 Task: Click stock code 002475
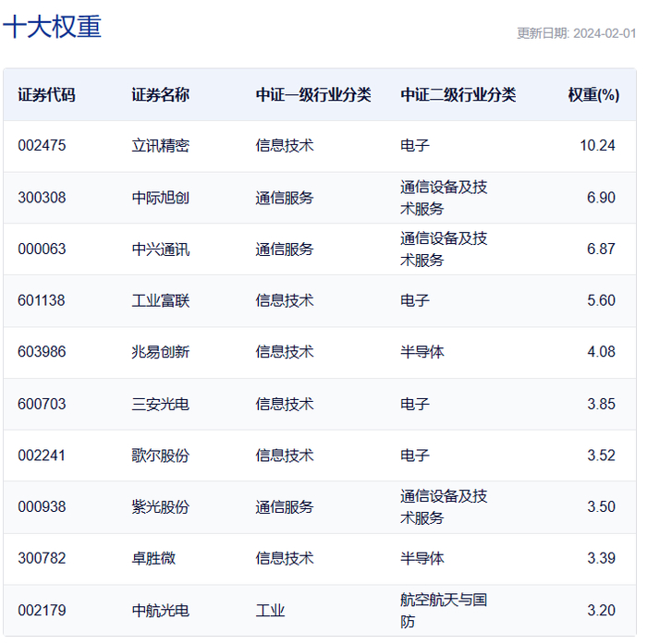click(x=42, y=146)
